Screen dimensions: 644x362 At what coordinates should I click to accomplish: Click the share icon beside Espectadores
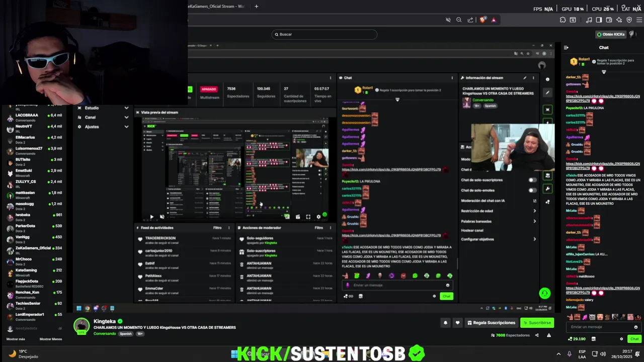point(537,335)
